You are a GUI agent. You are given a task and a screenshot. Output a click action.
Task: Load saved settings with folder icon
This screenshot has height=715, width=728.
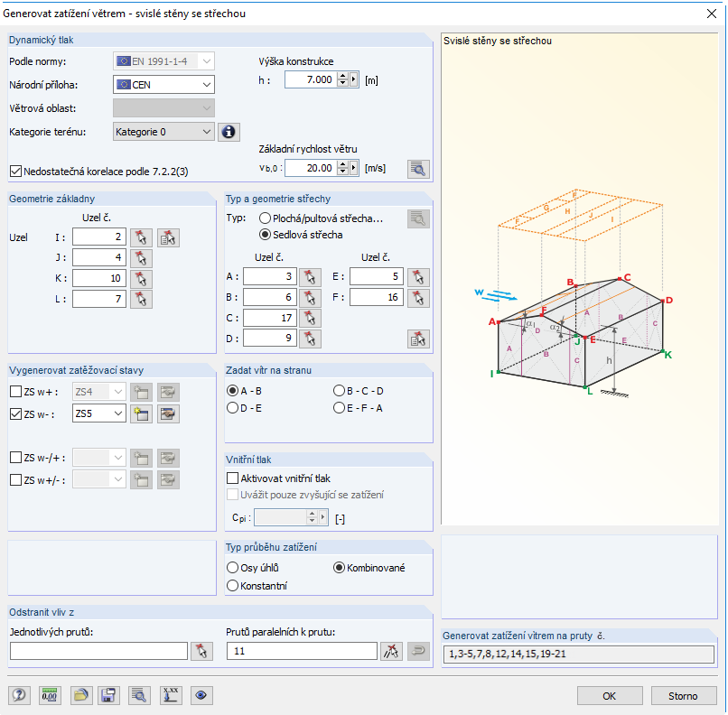[81, 695]
